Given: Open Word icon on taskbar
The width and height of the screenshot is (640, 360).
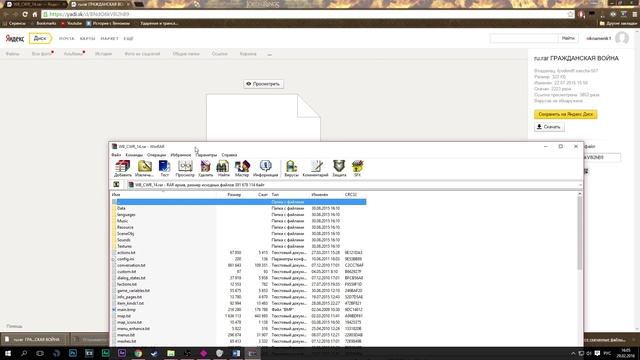Looking at the screenshot, I should pyautogui.click(x=236, y=353).
